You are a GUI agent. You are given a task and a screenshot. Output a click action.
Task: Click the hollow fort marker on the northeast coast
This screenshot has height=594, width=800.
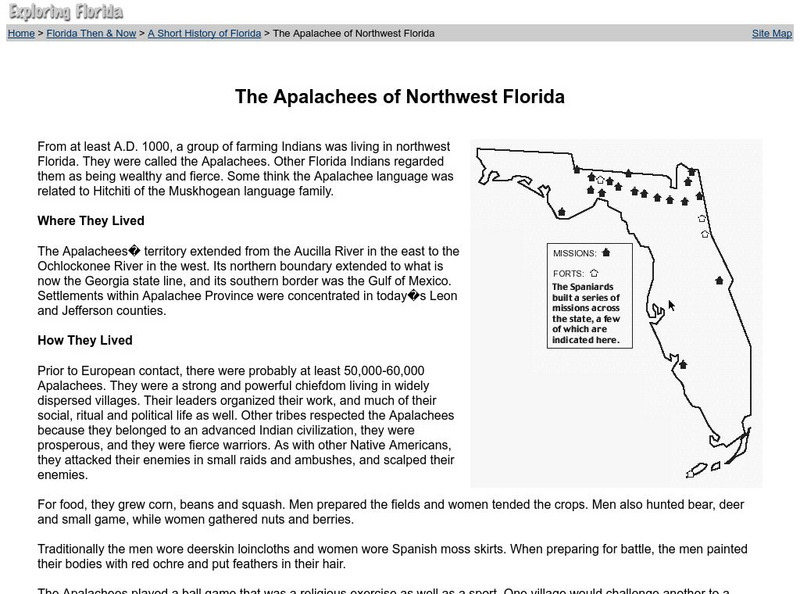pos(702,219)
